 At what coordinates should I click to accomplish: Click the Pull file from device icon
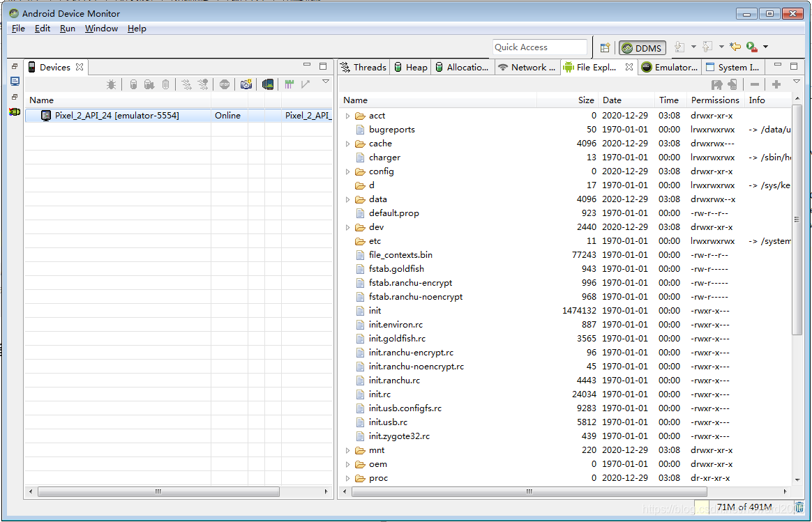click(x=716, y=84)
